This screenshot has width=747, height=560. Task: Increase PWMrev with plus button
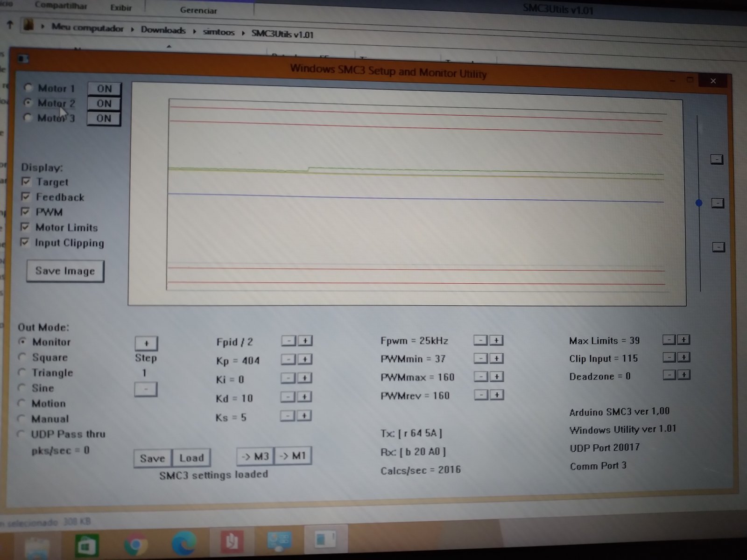pos(497,395)
